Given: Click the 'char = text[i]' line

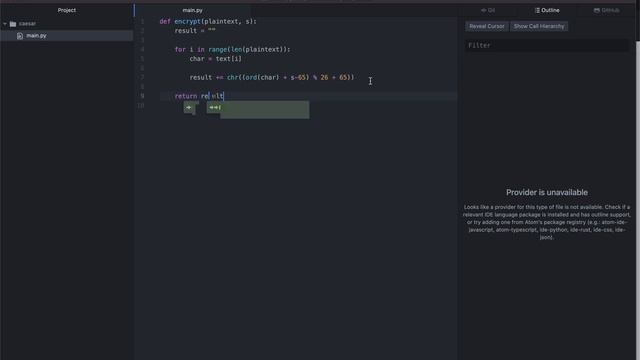Looking at the screenshot, I should tap(216, 59).
